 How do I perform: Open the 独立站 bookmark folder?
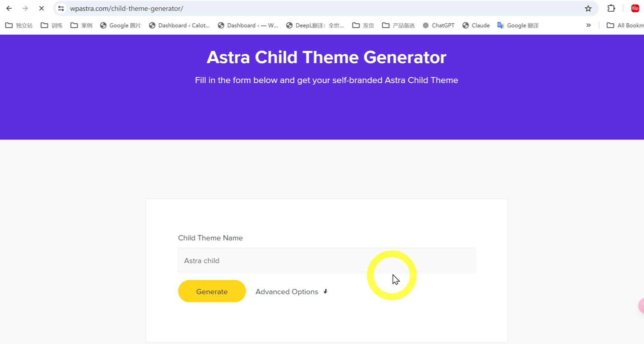tap(19, 25)
